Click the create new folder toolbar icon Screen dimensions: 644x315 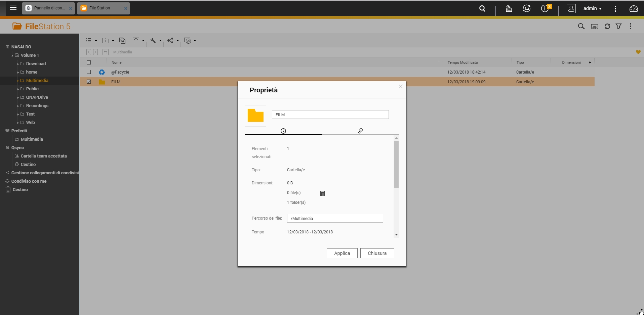[106, 41]
